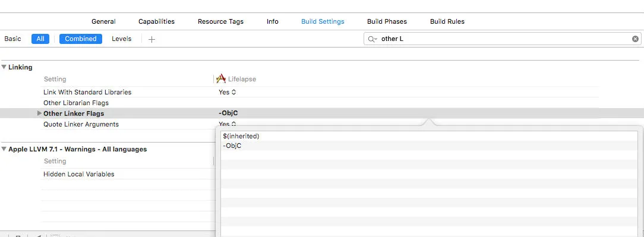Screen dimensions: 644x237
Task: Select the All settings filter
Action: [x=40, y=39]
